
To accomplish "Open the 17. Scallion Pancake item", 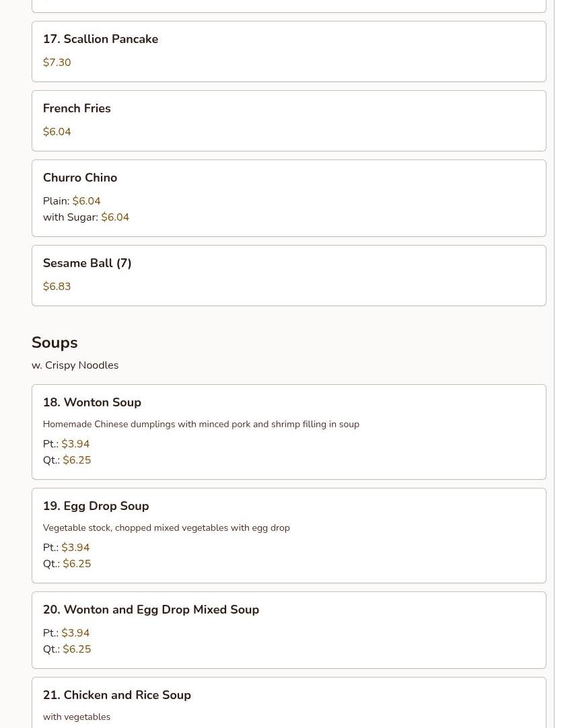I will 100,40.
